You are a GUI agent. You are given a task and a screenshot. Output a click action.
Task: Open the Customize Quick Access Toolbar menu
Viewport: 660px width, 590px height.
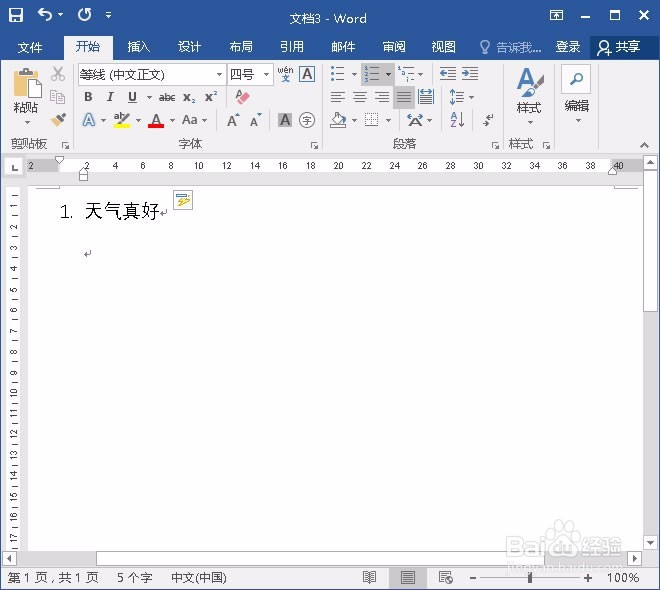tap(109, 15)
